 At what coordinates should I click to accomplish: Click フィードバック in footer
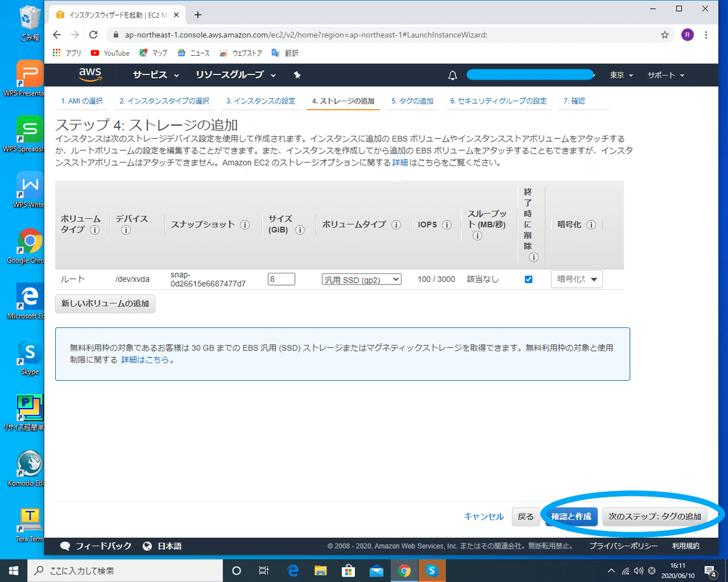click(x=96, y=546)
